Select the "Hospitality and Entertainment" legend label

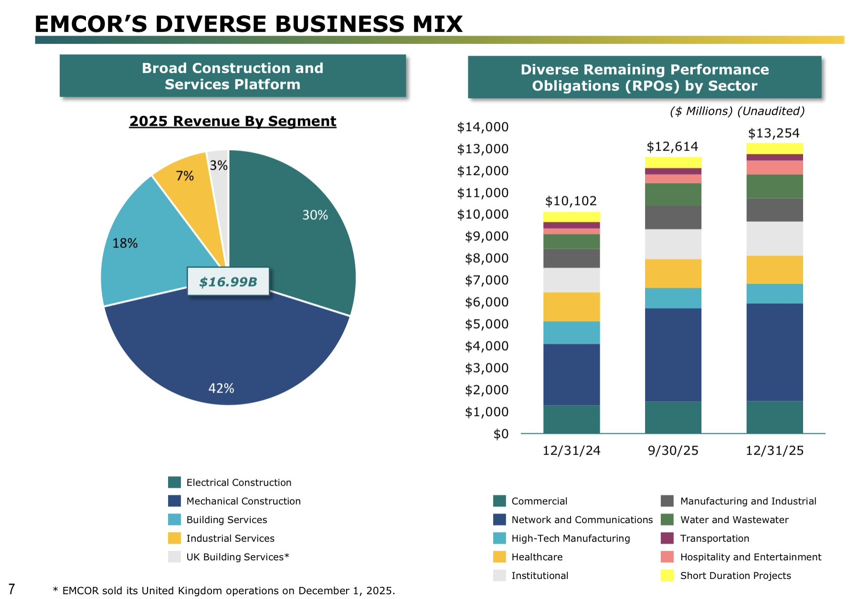coord(751,557)
